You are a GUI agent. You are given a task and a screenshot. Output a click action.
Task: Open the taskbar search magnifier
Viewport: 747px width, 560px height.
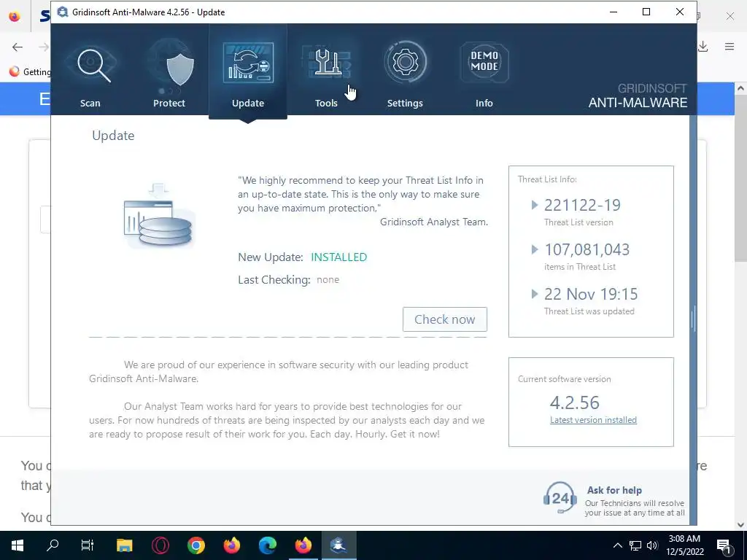point(53,545)
